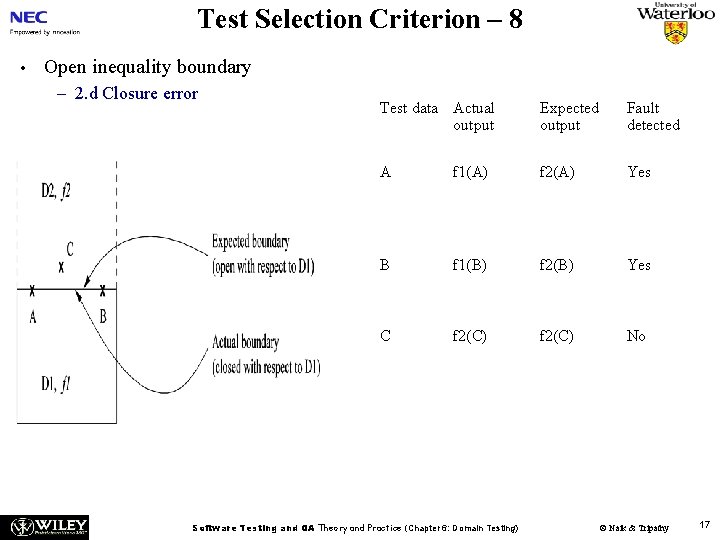The width and height of the screenshot is (720, 540).
Task: Click the No fault detected cell
Action: click(x=636, y=336)
